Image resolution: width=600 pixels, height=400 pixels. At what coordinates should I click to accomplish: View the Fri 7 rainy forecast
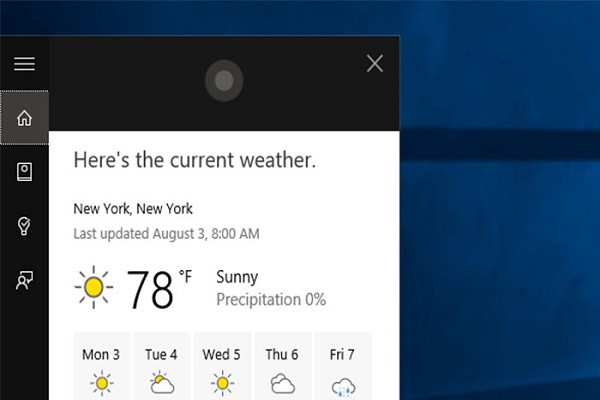click(x=343, y=367)
